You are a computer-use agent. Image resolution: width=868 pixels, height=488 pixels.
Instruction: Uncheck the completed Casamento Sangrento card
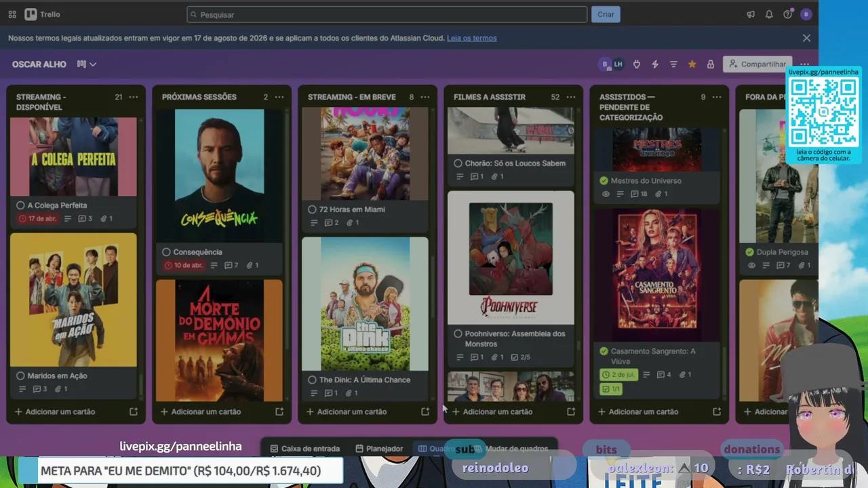(x=604, y=351)
